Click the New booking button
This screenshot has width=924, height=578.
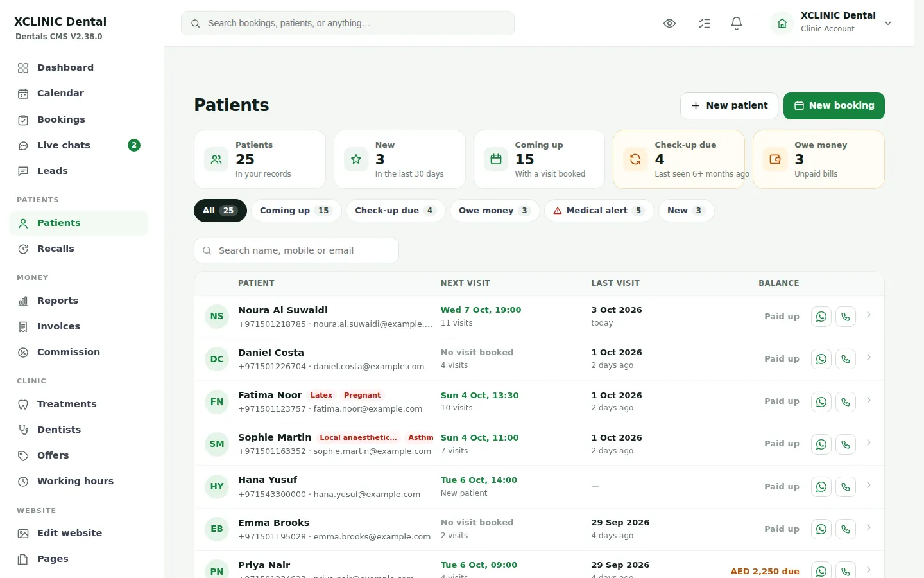click(834, 106)
